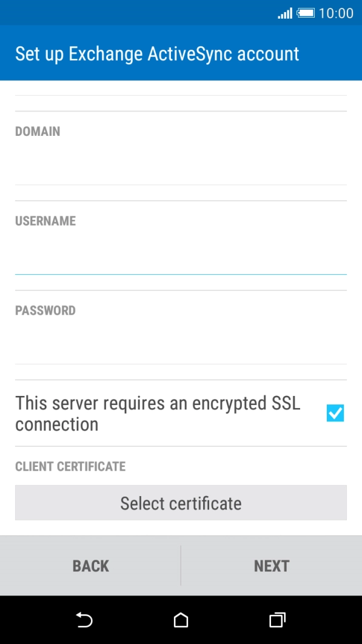Tap the CLIENT CERTIFICATE section label
Screen dimensions: 362x644
(70, 466)
